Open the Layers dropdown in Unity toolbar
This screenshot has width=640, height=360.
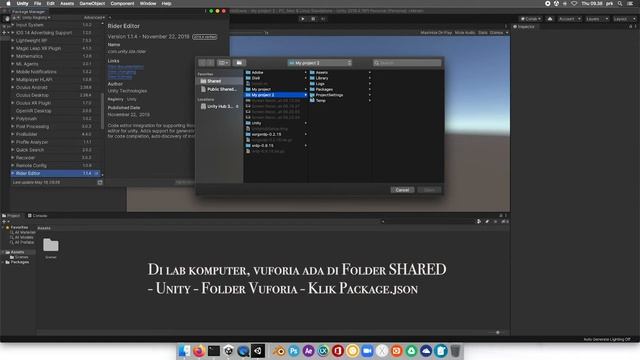[597, 19]
